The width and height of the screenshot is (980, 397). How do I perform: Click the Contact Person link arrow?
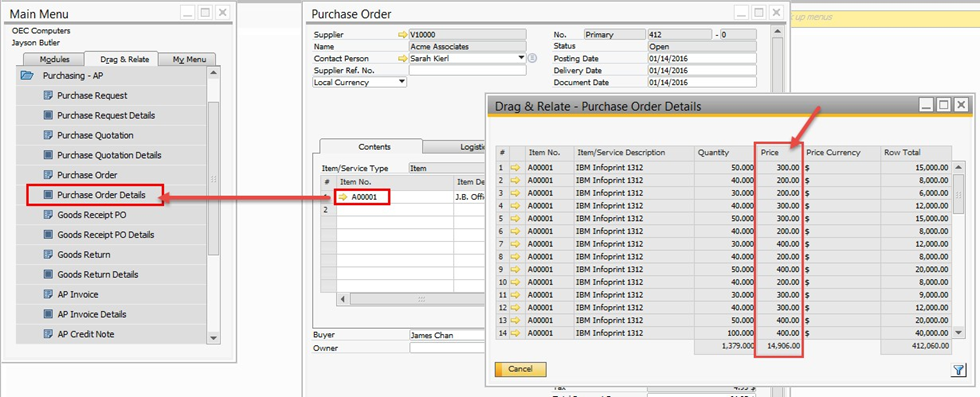402,58
